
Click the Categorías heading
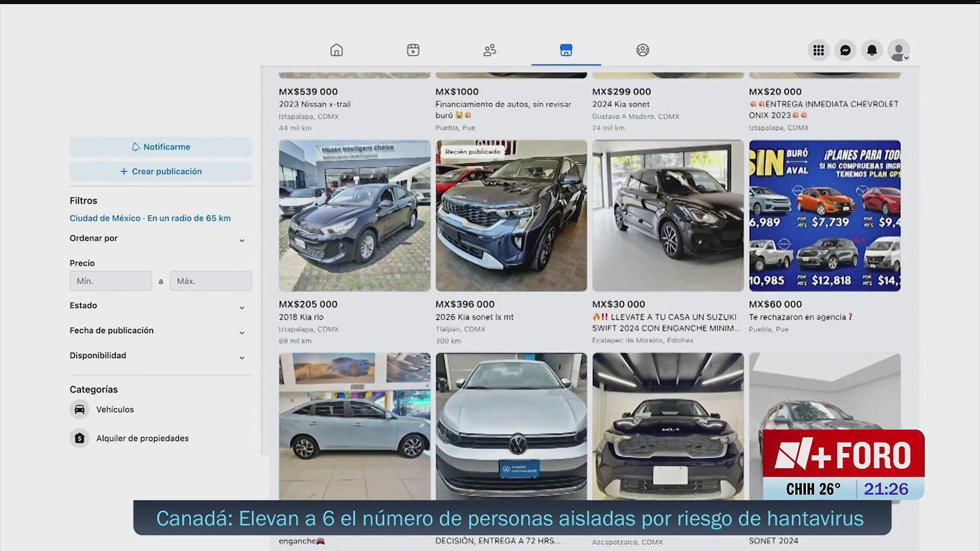(x=94, y=389)
